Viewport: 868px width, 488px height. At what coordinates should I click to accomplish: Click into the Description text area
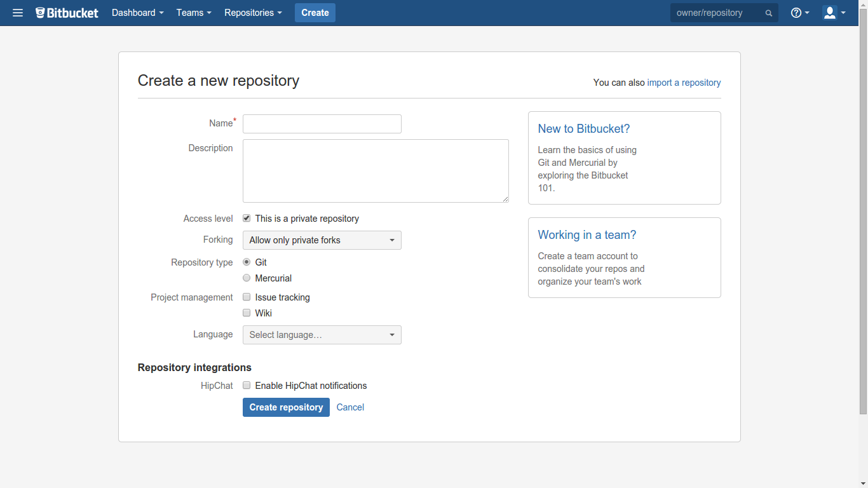click(376, 171)
